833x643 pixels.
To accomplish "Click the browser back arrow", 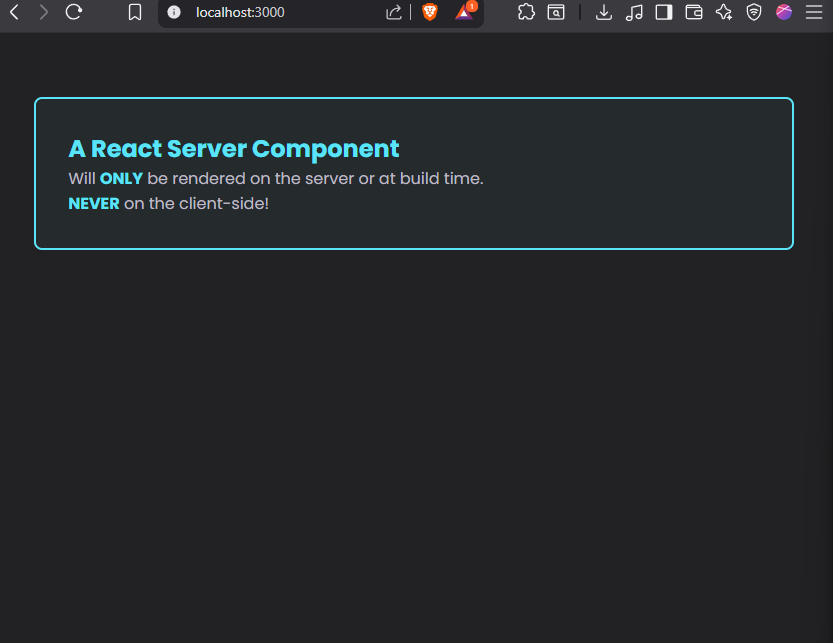I will tap(14, 12).
